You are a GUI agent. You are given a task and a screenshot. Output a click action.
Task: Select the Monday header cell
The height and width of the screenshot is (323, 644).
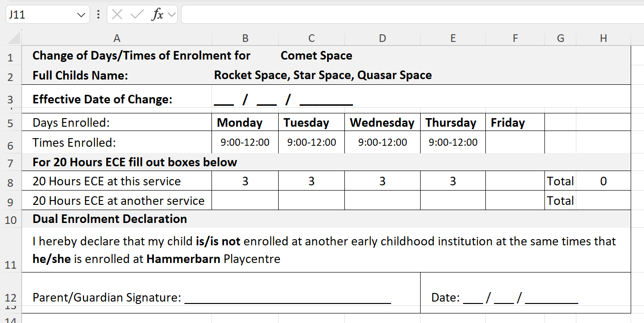[245, 122]
